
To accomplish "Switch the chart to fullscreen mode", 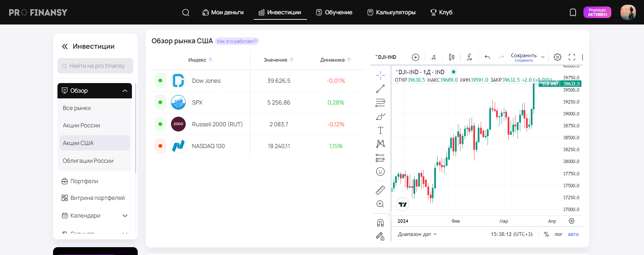I will pos(572,57).
